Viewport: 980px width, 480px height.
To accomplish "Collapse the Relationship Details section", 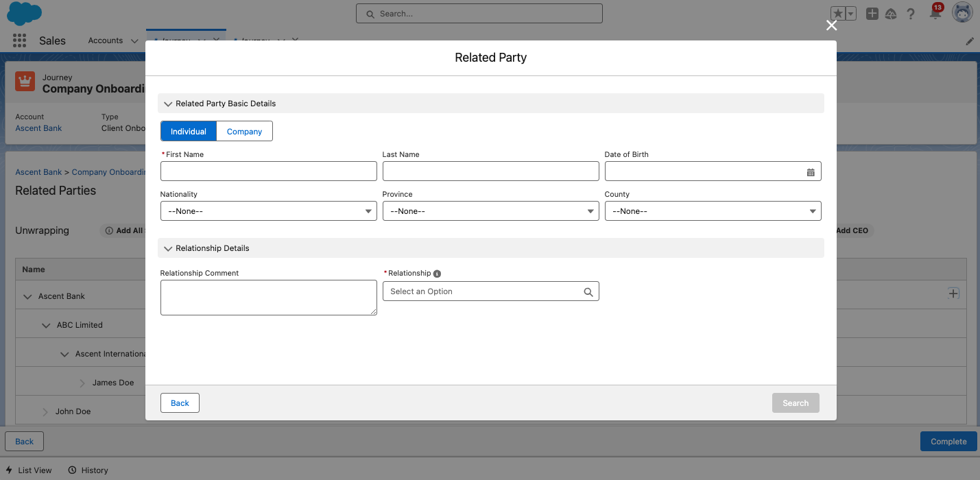I will tap(168, 249).
